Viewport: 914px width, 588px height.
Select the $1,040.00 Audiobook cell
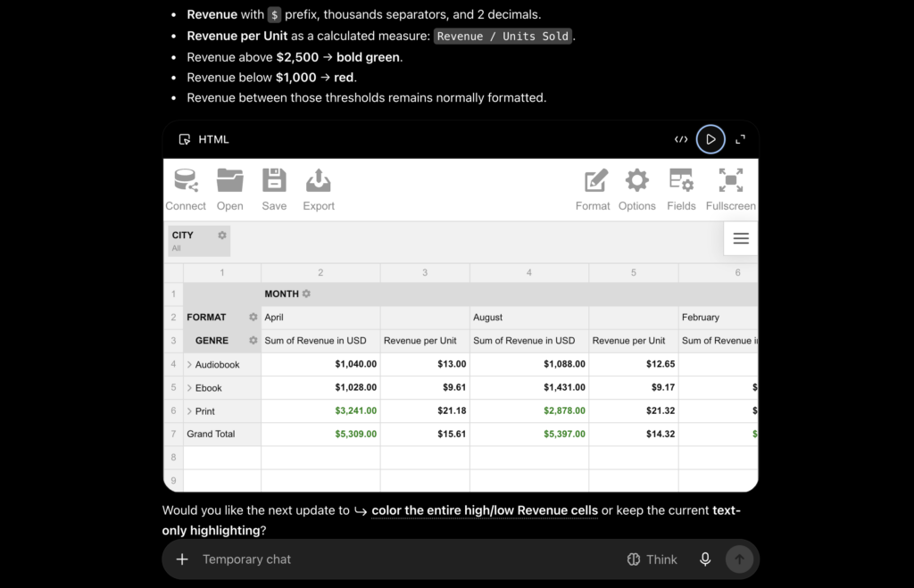pos(320,364)
